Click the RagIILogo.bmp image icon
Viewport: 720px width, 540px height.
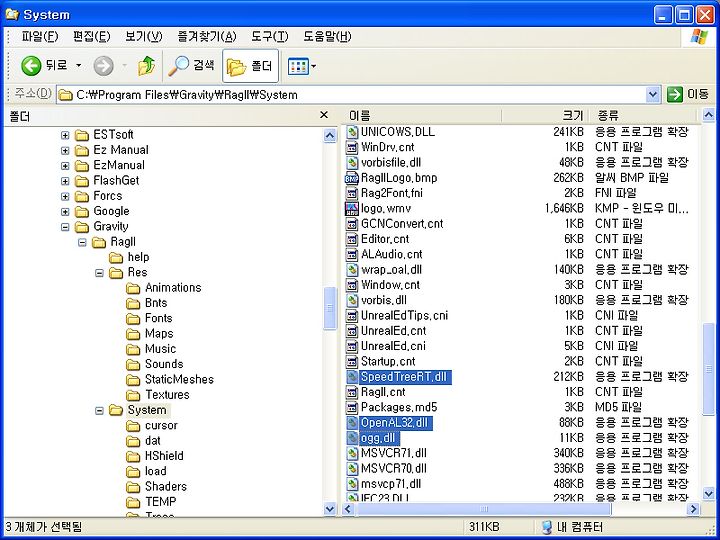pyautogui.click(x=352, y=178)
